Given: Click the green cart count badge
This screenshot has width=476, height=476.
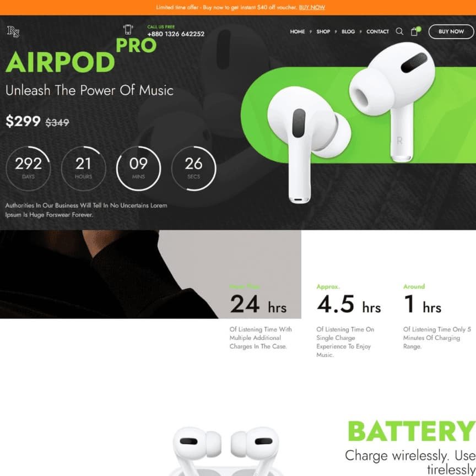Looking at the screenshot, I should (x=419, y=29).
